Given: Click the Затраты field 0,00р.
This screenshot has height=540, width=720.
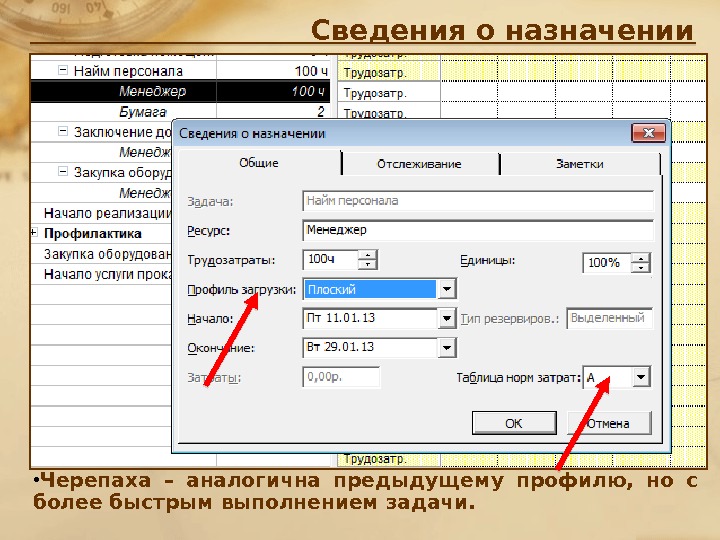Looking at the screenshot, I should [341, 377].
